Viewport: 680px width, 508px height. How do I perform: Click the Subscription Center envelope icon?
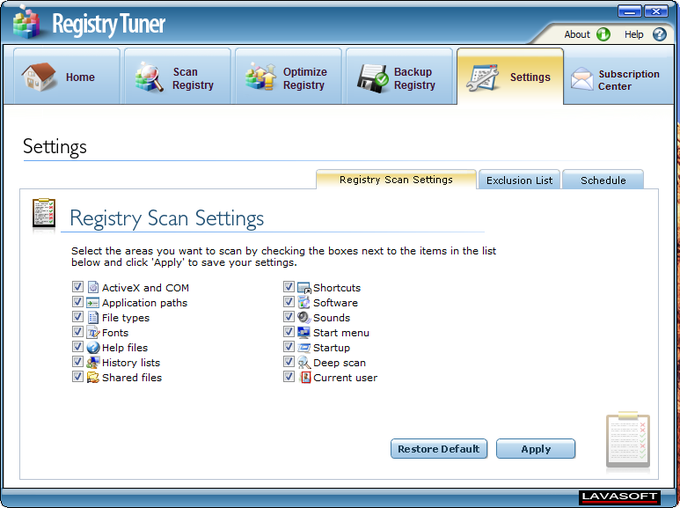tap(582, 79)
